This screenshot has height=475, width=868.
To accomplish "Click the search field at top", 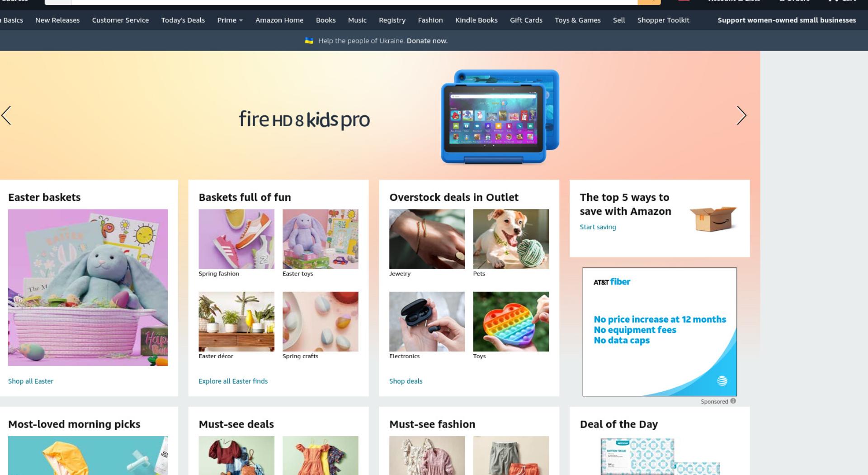I will (354, 2).
